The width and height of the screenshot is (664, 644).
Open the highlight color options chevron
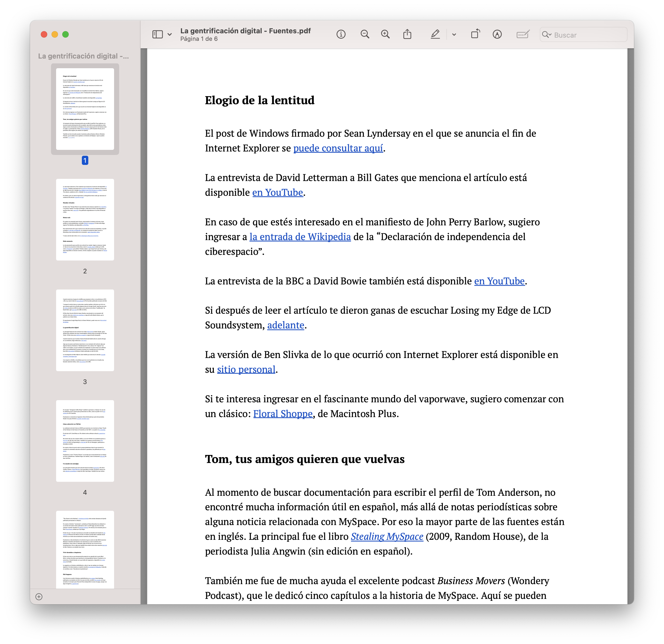click(454, 35)
